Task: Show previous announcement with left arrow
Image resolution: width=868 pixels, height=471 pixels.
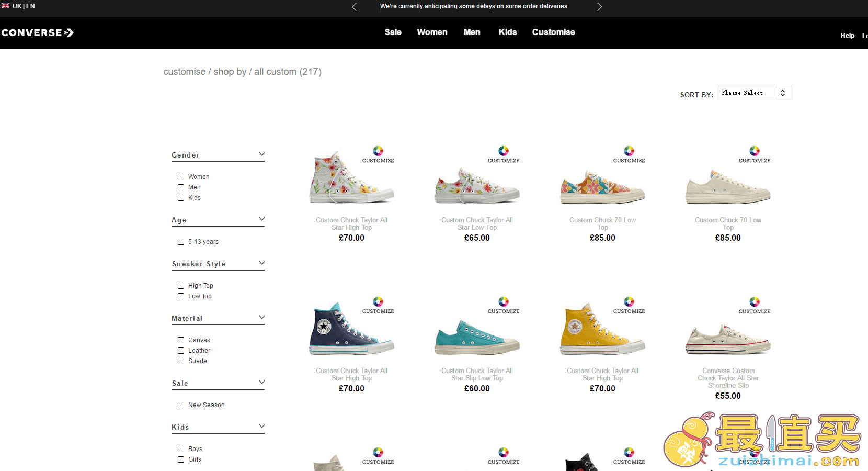Action: point(354,7)
